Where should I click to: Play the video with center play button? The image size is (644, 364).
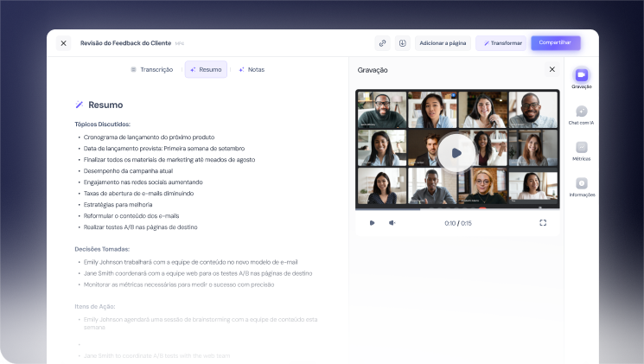click(456, 153)
